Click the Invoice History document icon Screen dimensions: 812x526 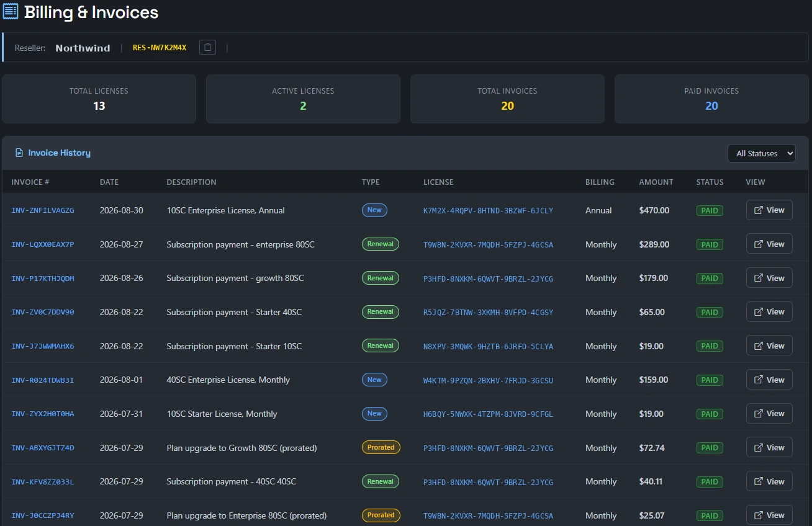pyautogui.click(x=19, y=153)
